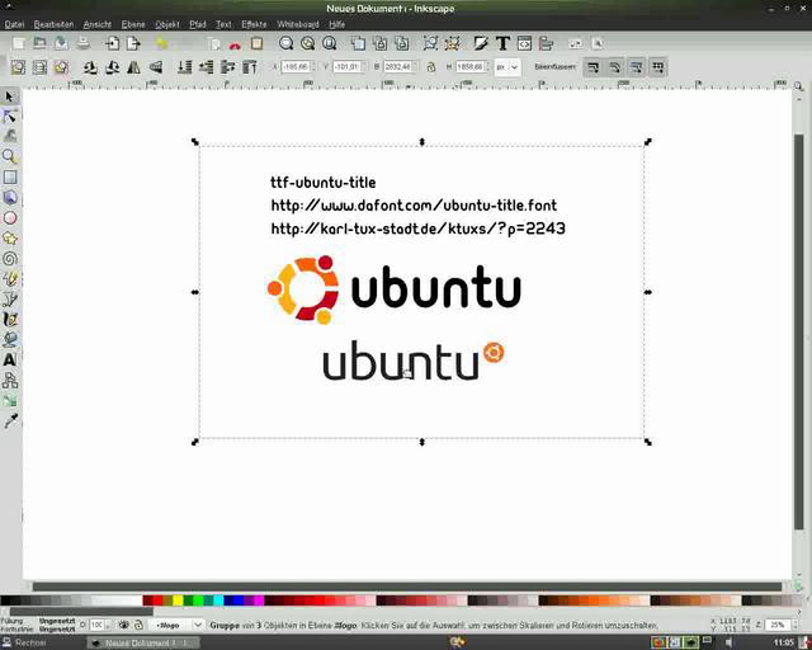Toggle transforming patterns with objects
The image size is (812, 650).
(658, 68)
